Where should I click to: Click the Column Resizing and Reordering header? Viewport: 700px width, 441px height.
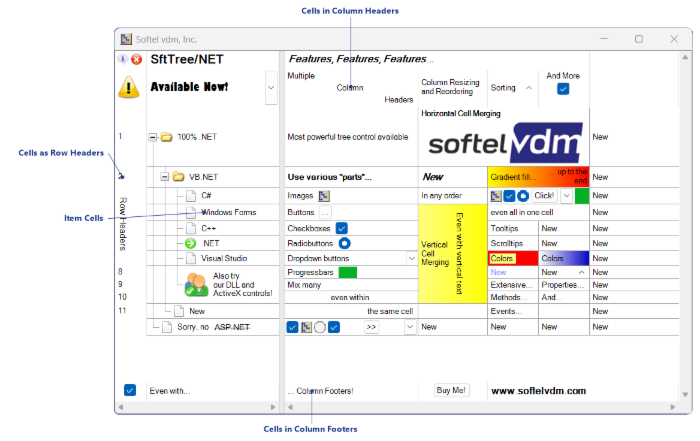tap(452, 88)
